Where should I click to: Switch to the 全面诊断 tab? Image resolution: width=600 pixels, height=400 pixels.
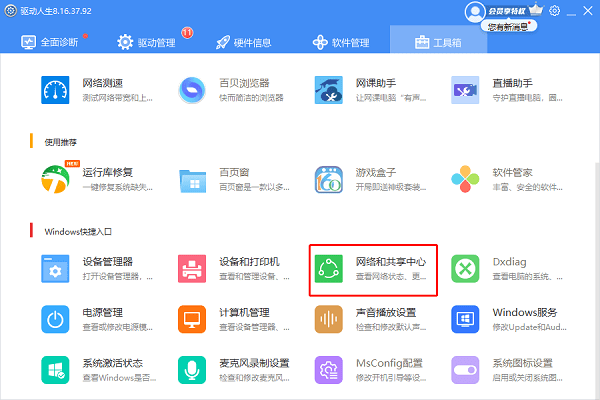tap(50, 42)
